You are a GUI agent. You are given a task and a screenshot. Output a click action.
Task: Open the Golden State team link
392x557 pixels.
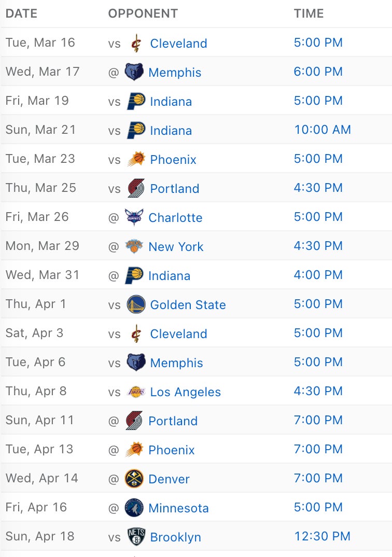(188, 305)
